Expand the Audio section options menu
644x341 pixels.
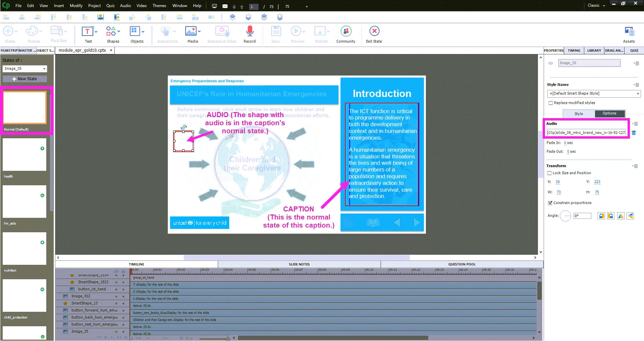click(635, 124)
